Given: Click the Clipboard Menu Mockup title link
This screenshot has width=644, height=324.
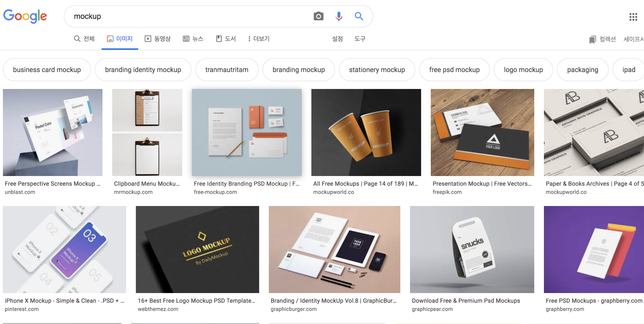Looking at the screenshot, I should click(x=147, y=184).
